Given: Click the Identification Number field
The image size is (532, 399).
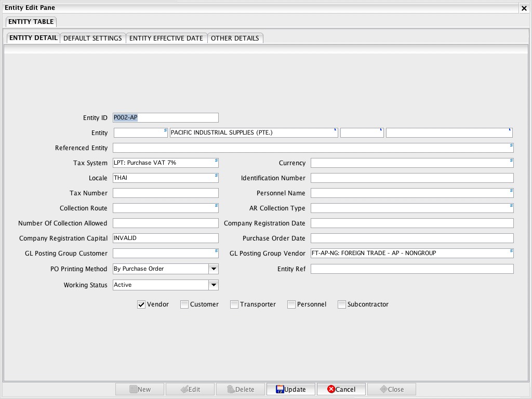Looking at the screenshot, I should pyautogui.click(x=412, y=178).
